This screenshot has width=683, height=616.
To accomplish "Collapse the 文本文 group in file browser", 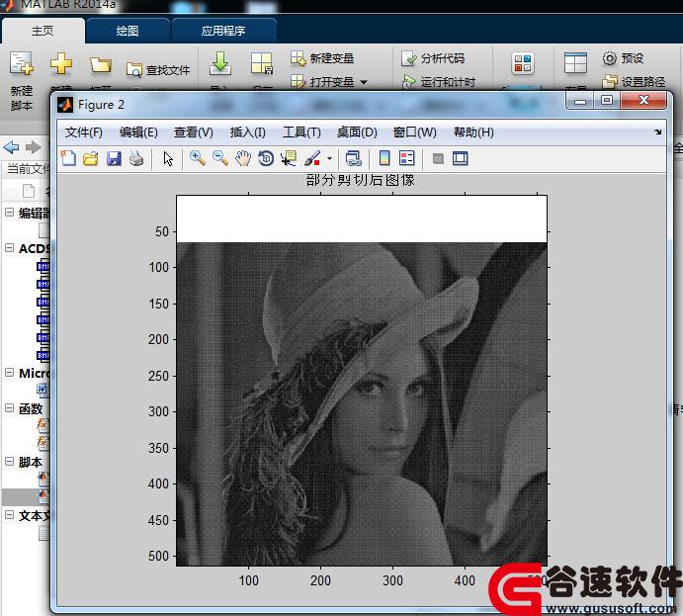I will point(9,515).
